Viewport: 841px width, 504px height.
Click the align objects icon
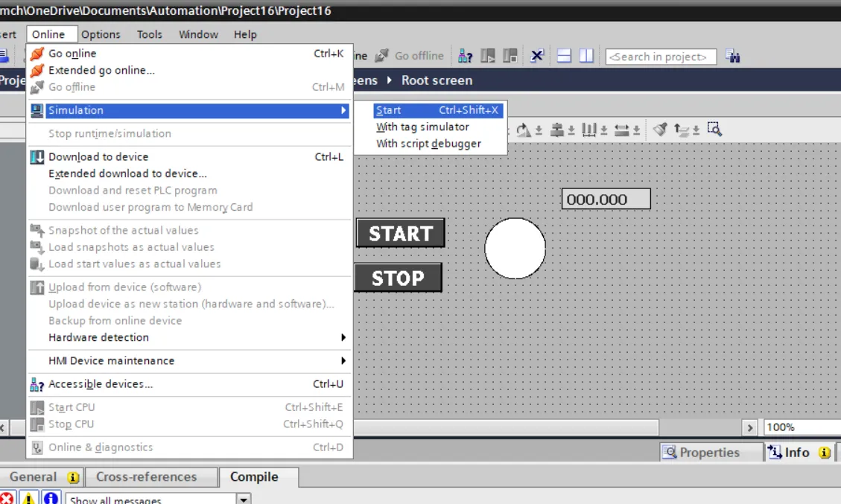(557, 129)
